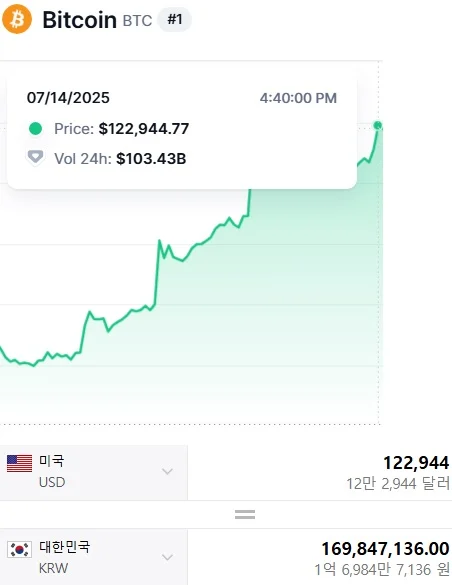The height and width of the screenshot is (585, 452).
Task: Open the KRW currency dropdown chevron
Action: tap(168, 557)
